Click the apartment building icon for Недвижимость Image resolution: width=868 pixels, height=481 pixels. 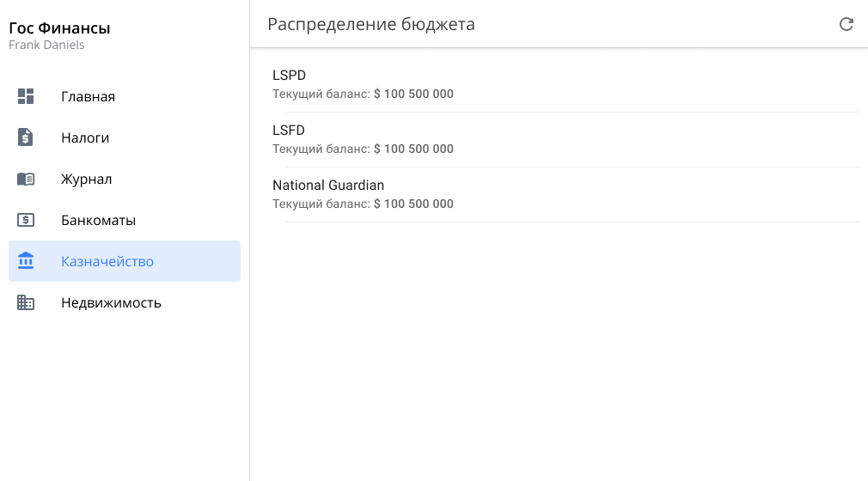[x=26, y=302]
